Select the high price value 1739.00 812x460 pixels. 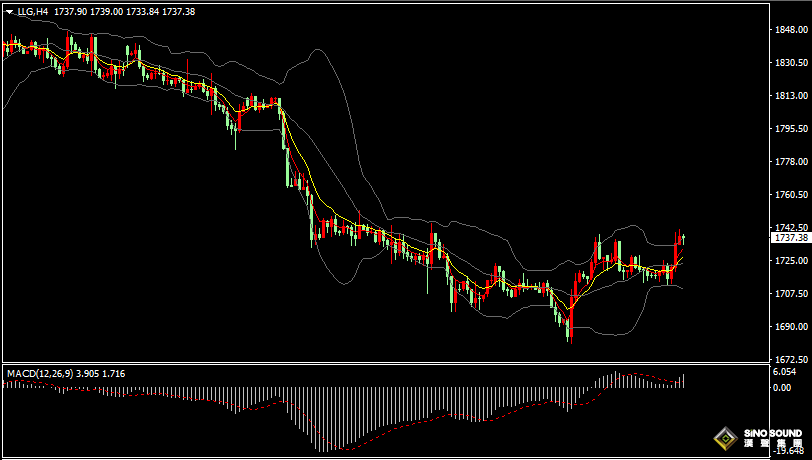[107, 11]
